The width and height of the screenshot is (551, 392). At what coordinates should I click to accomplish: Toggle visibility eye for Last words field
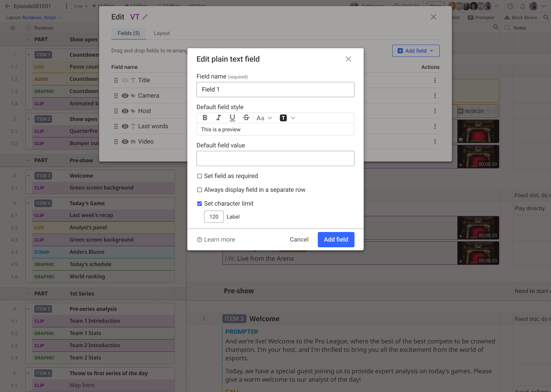[125, 126]
